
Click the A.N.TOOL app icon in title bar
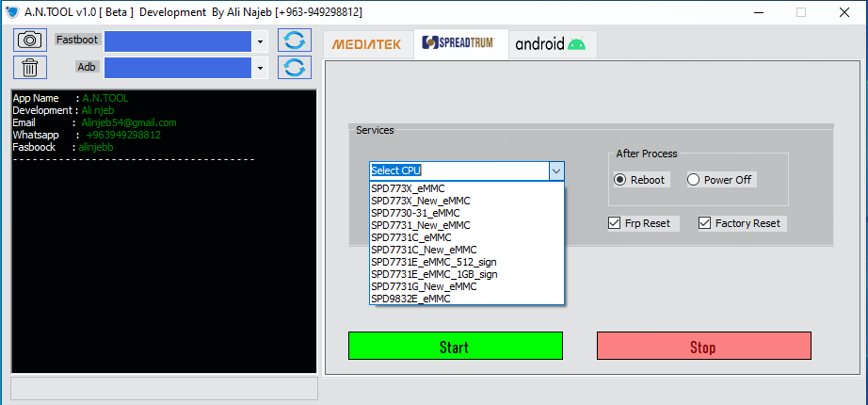coord(12,11)
